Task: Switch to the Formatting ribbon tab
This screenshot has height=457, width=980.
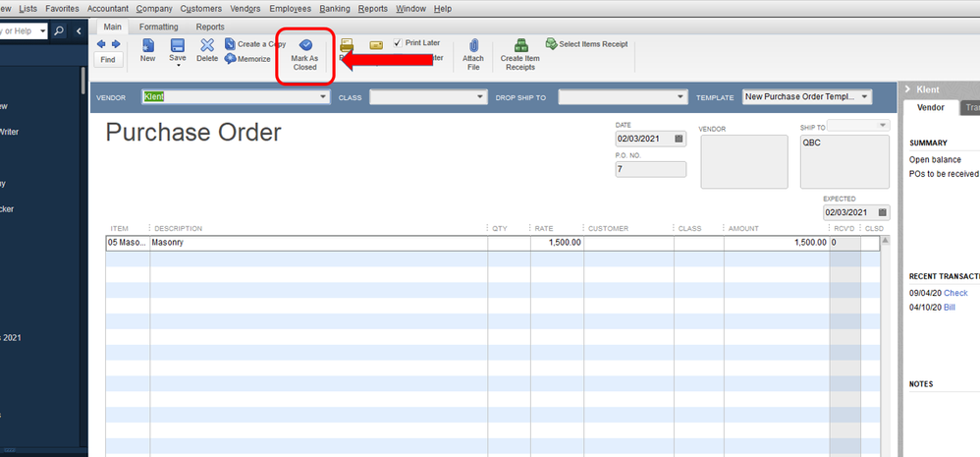Action: point(159,27)
